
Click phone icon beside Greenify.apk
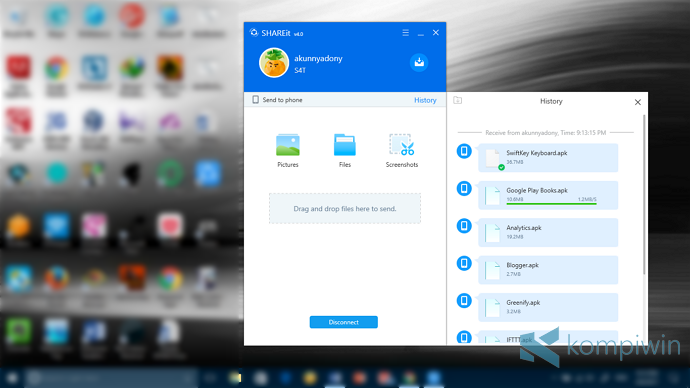[x=464, y=301]
